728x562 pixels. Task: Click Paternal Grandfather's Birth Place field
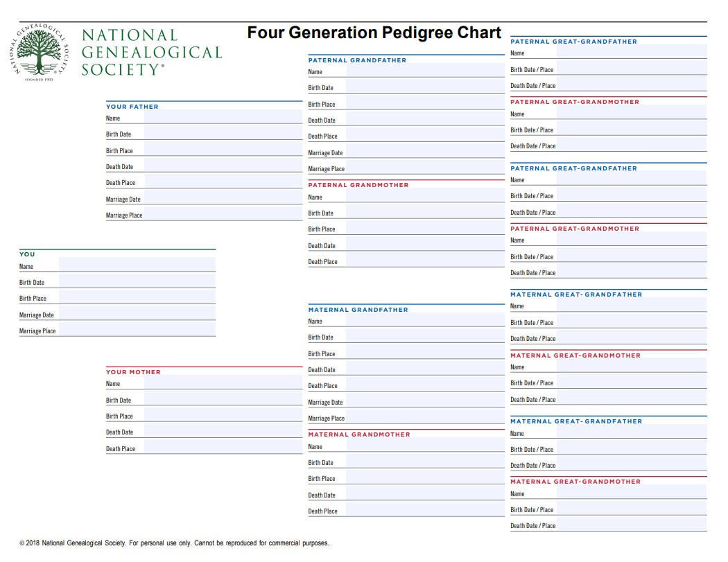(425, 102)
